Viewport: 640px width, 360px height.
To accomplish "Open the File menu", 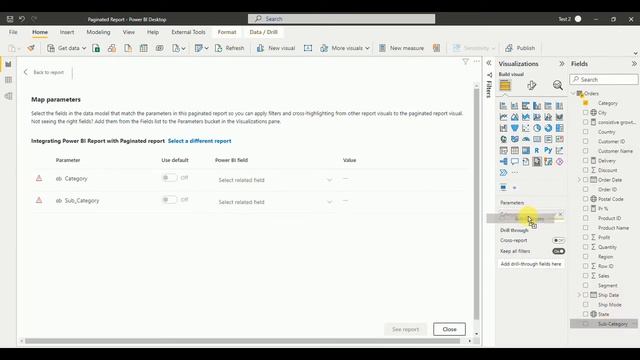I will tap(13, 32).
